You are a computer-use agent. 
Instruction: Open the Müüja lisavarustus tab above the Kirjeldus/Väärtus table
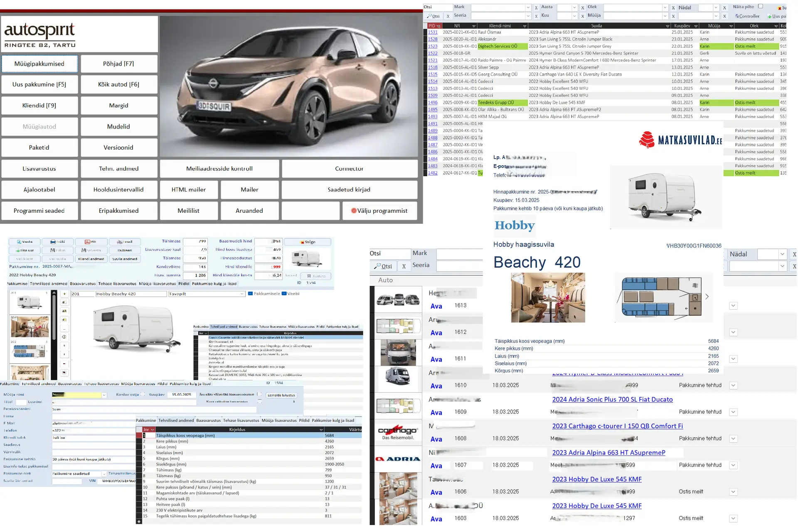tap(279, 421)
